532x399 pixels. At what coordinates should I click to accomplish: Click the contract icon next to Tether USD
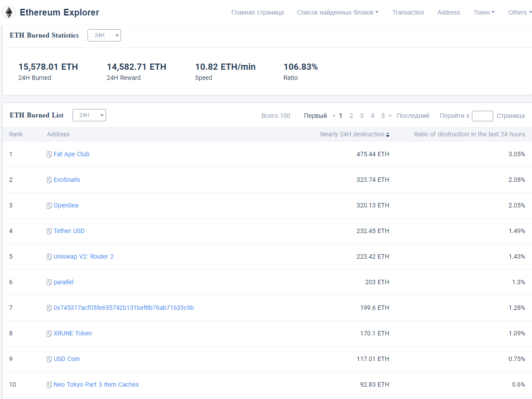click(x=49, y=231)
